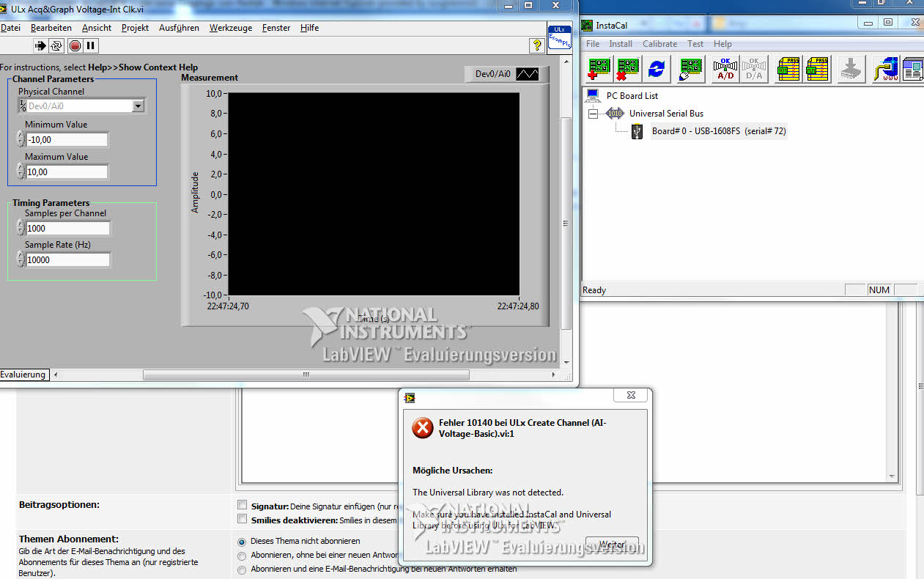Click InstaCal Remove Board icon

628,69
